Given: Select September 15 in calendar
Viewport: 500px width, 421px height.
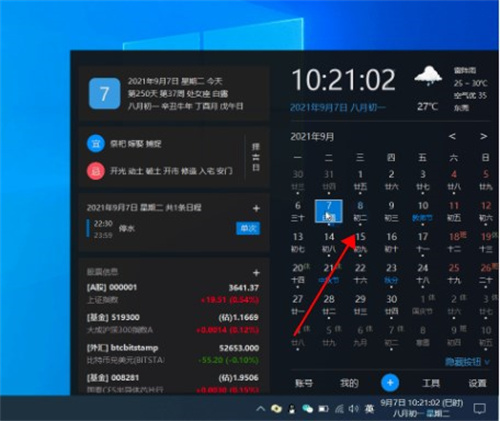Looking at the screenshot, I should (360, 242).
